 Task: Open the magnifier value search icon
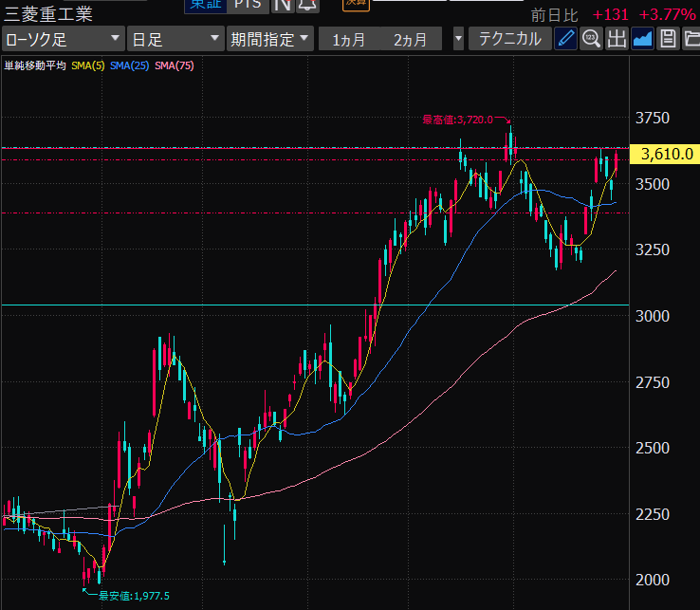(591, 39)
